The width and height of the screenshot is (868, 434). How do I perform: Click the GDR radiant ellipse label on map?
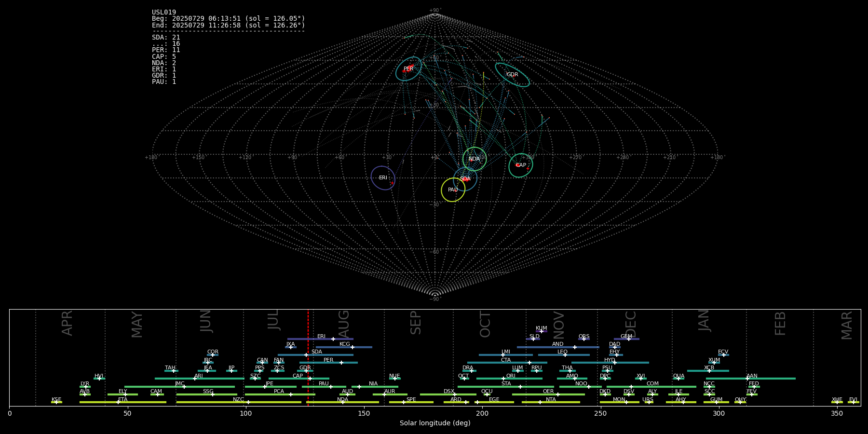(x=512, y=75)
